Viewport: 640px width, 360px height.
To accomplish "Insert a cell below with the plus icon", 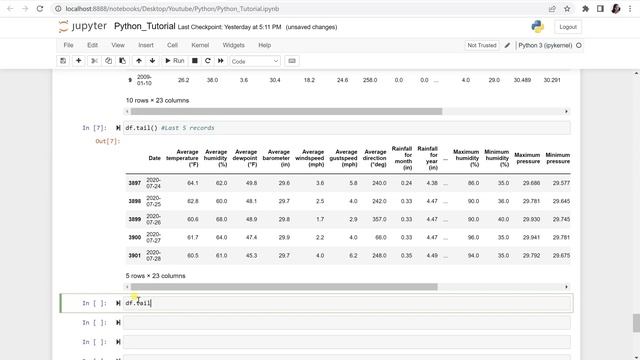I will [x=78, y=61].
